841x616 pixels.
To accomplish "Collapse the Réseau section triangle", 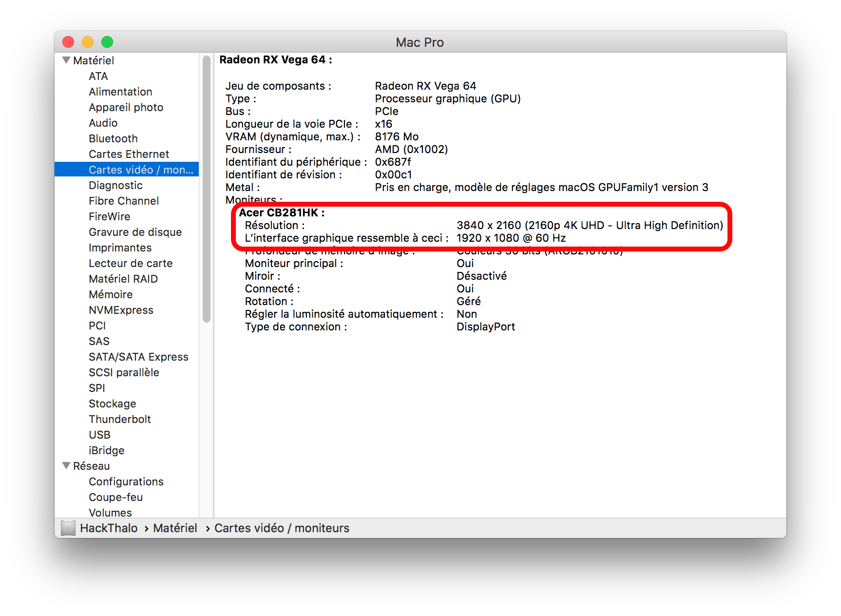I will coord(66,466).
